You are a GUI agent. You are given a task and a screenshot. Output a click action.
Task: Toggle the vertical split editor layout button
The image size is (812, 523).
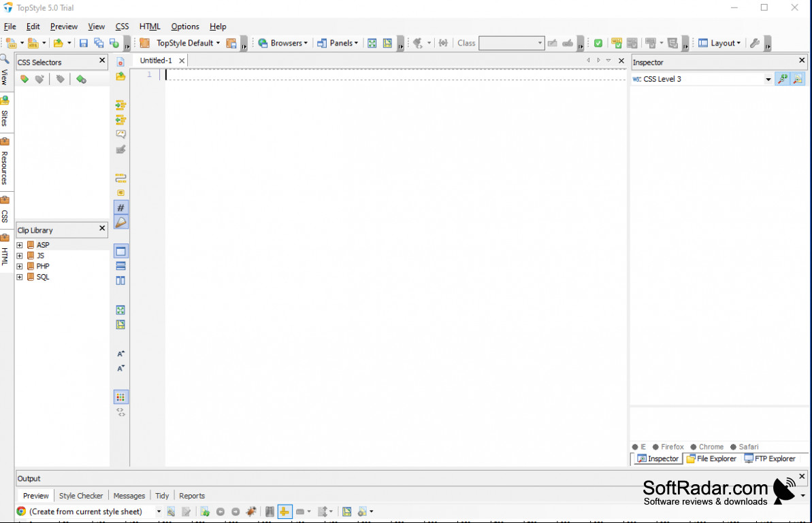point(120,280)
